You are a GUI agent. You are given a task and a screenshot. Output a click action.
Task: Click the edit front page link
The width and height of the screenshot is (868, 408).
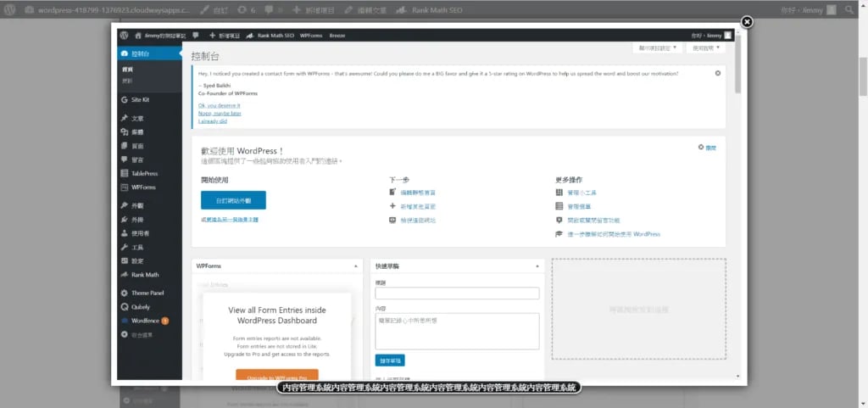[x=418, y=193]
